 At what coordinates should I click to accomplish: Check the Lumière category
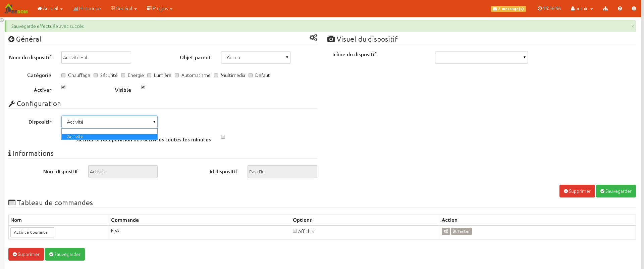(149, 75)
